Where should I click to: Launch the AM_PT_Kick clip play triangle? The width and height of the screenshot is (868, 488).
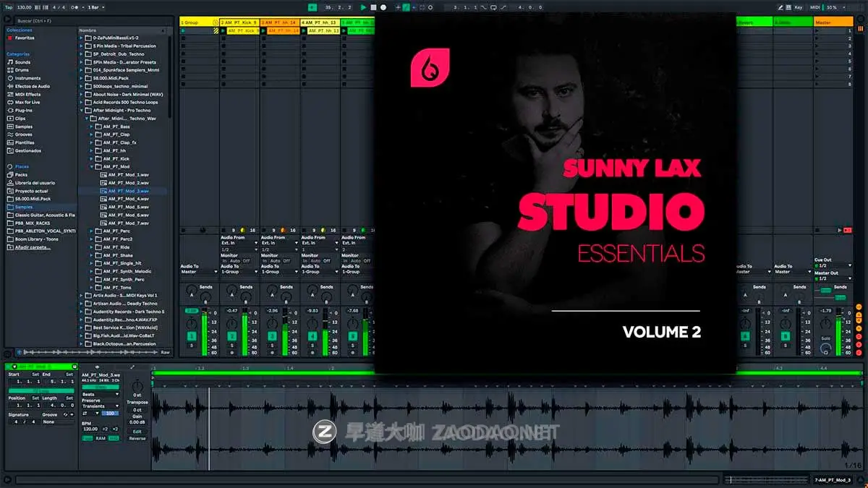pos(224,31)
